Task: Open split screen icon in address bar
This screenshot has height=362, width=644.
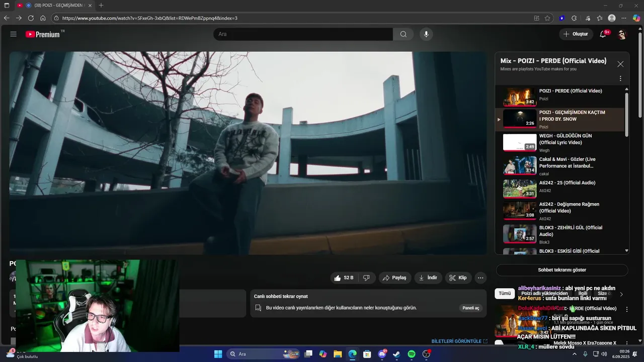Action: click(536, 18)
